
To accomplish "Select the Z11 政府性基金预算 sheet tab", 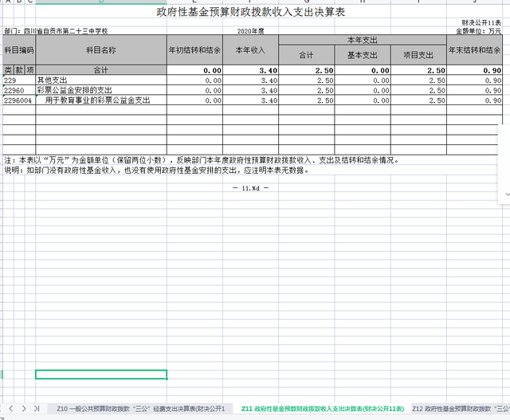I will (322, 408).
